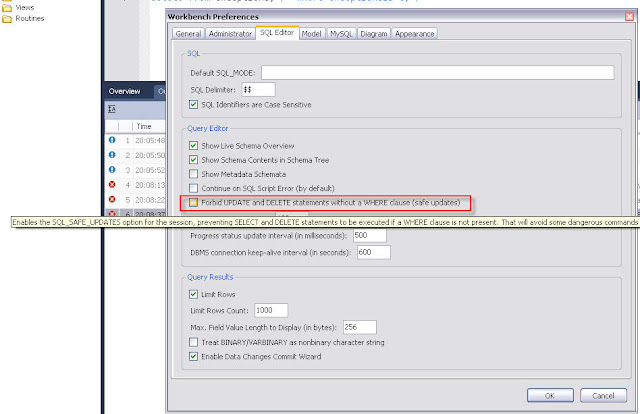Click the error icon in row 5
Screen dimensions: 640x414
pyautogui.click(x=112, y=199)
